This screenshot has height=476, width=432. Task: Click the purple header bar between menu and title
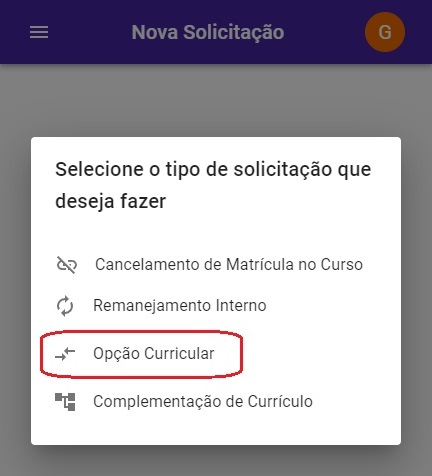coord(90,32)
